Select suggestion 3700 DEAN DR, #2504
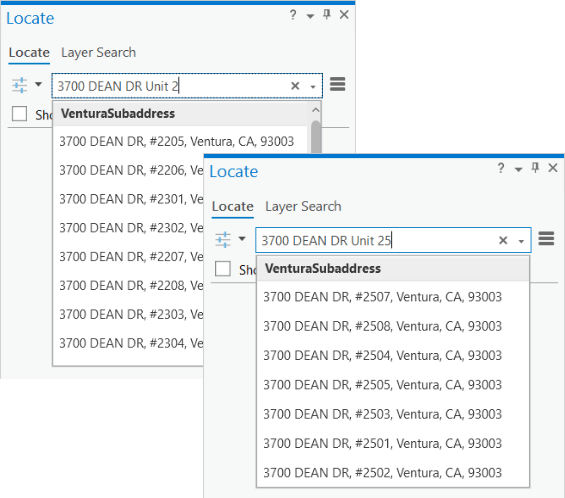565x498 pixels. (393, 356)
